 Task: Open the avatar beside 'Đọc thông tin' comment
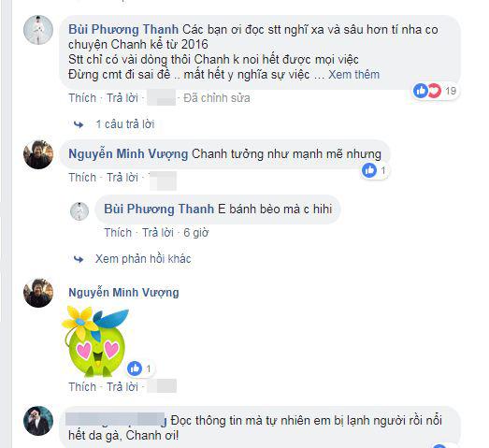[38, 421]
